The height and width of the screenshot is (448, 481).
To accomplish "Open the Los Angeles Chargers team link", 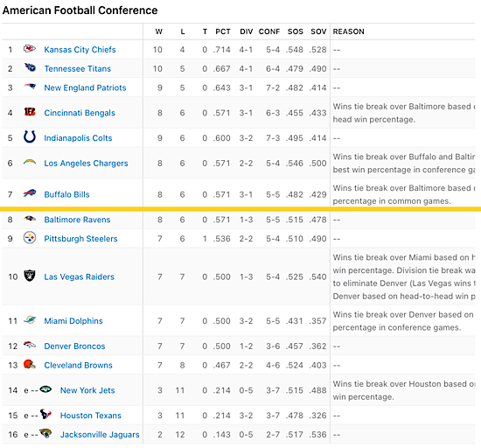I will [x=86, y=164].
